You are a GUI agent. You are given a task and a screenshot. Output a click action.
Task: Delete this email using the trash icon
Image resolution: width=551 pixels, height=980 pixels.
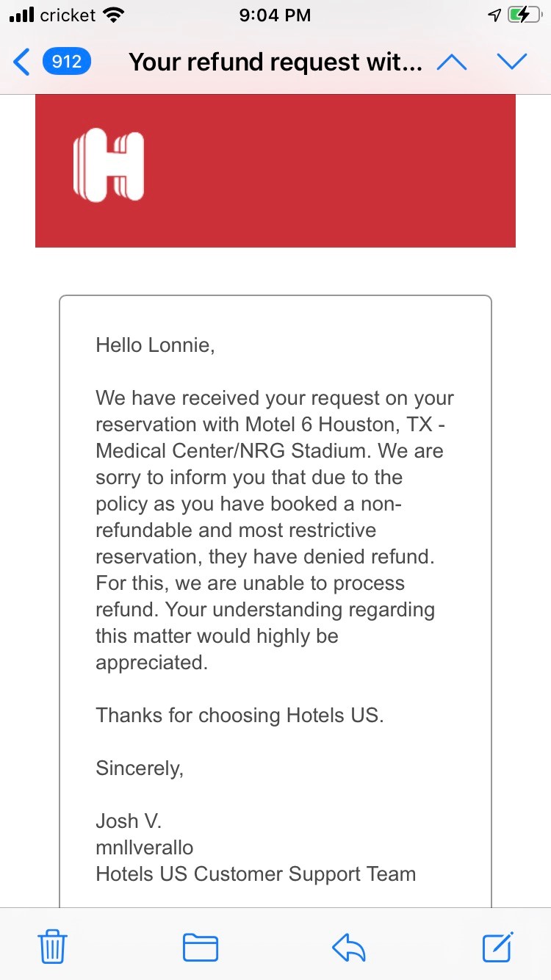(51, 948)
